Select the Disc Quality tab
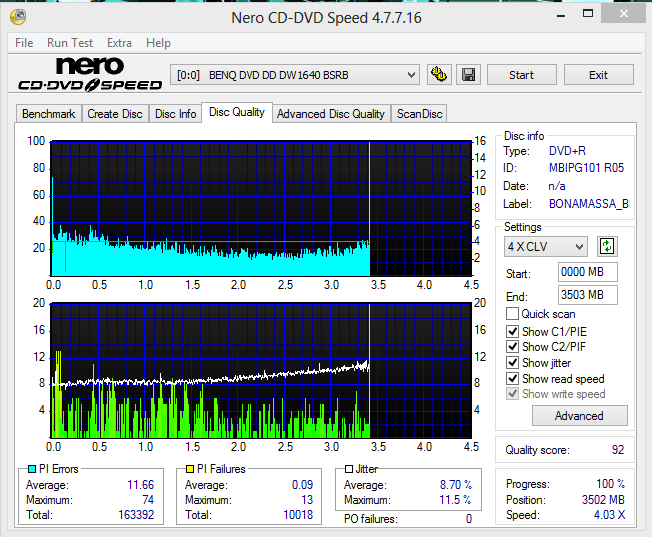 pos(237,112)
